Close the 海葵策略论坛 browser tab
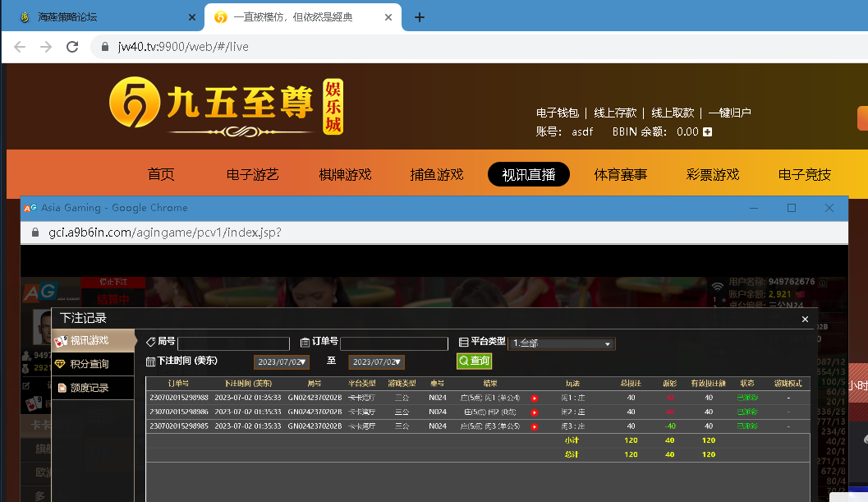868x502 pixels. click(192, 17)
